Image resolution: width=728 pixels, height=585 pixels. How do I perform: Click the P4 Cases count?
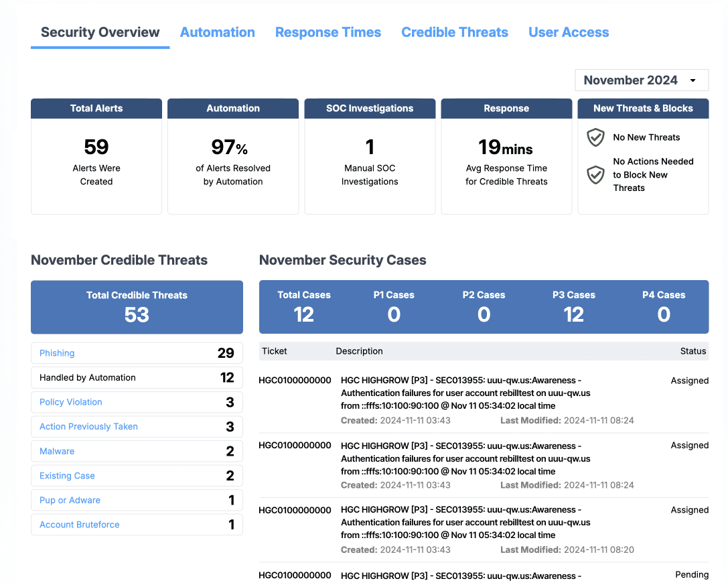pyautogui.click(x=664, y=314)
